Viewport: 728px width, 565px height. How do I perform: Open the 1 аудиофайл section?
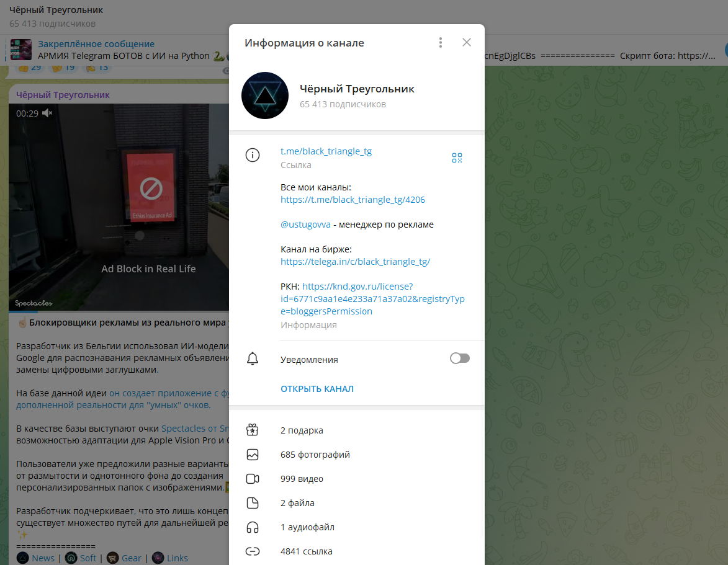pos(357,527)
